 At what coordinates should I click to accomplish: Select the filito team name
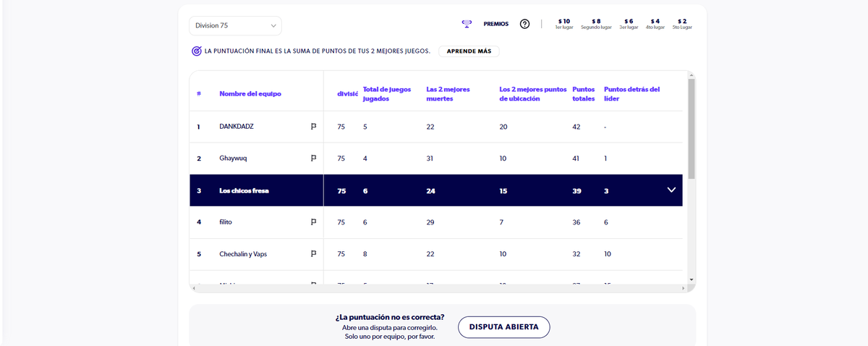click(x=226, y=222)
